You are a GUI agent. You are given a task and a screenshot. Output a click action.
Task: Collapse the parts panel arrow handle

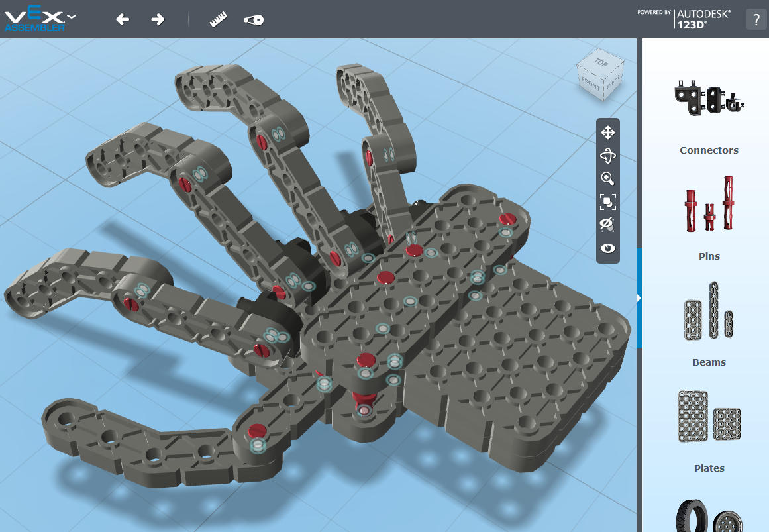click(x=639, y=298)
